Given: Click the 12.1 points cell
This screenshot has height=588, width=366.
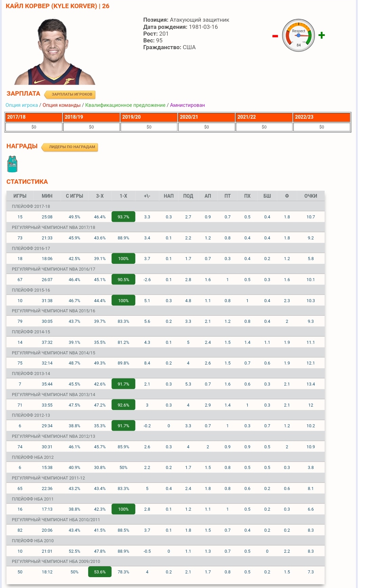Looking at the screenshot, I should click(x=311, y=363).
